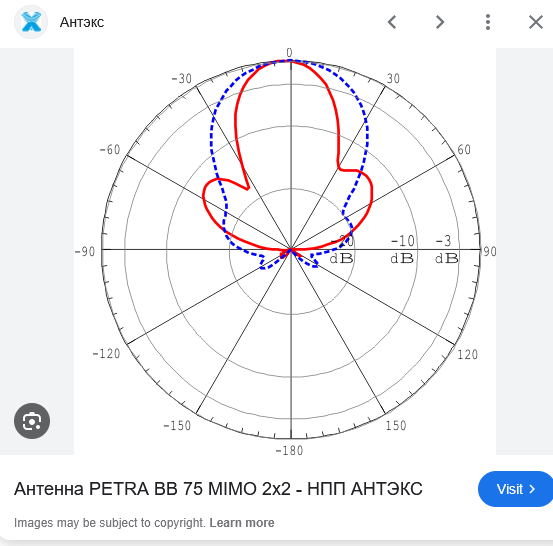Open the Антенна PETRA BB 75 title link
The width and height of the screenshot is (553, 546).
pos(218,489)
